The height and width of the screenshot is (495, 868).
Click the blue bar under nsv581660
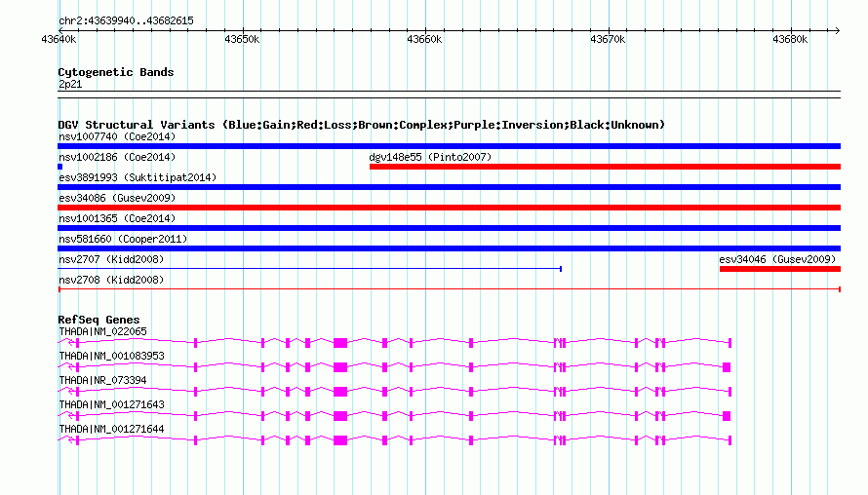[x=449, y=248]
